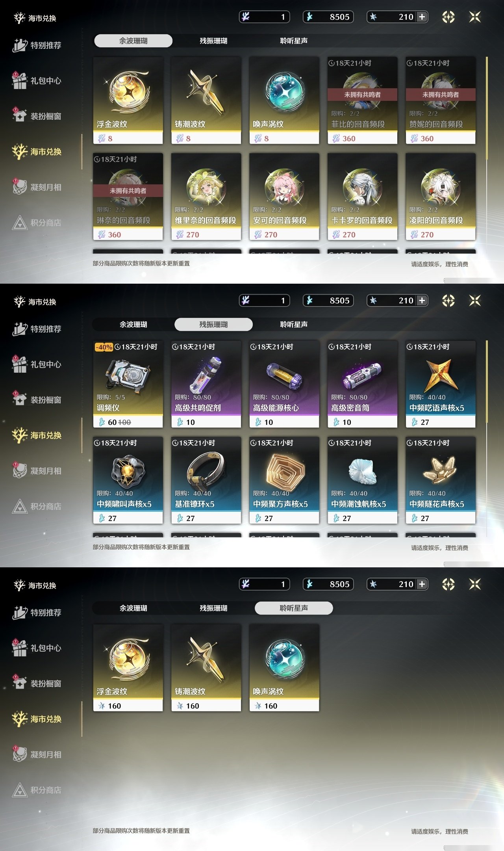Image resolution: width=504 pixels, height=851 pixels.
Task: Select the 基准镜环x5 ring item
Action: coord(206,480)
